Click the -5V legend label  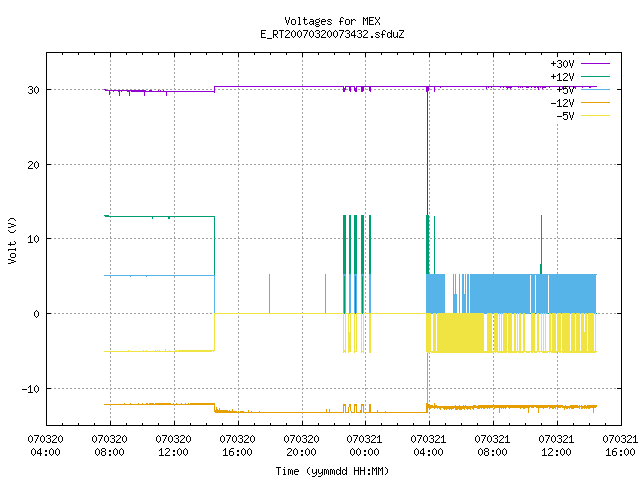[565, 116]
